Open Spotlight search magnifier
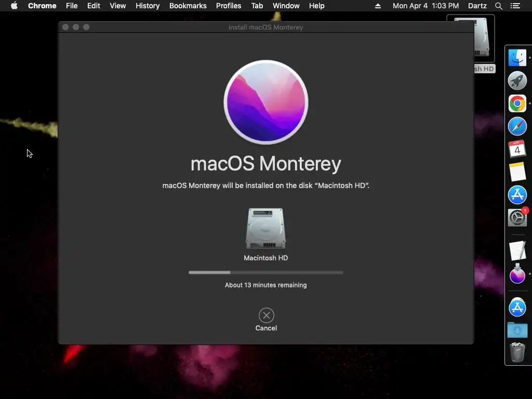The width and height of the screenshot is (532, 399). tap(498, 6)
